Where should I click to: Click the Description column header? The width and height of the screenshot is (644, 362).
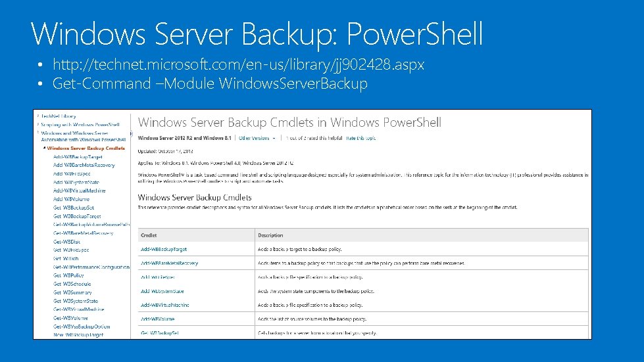pyautogui.click(x=270, y=235)
